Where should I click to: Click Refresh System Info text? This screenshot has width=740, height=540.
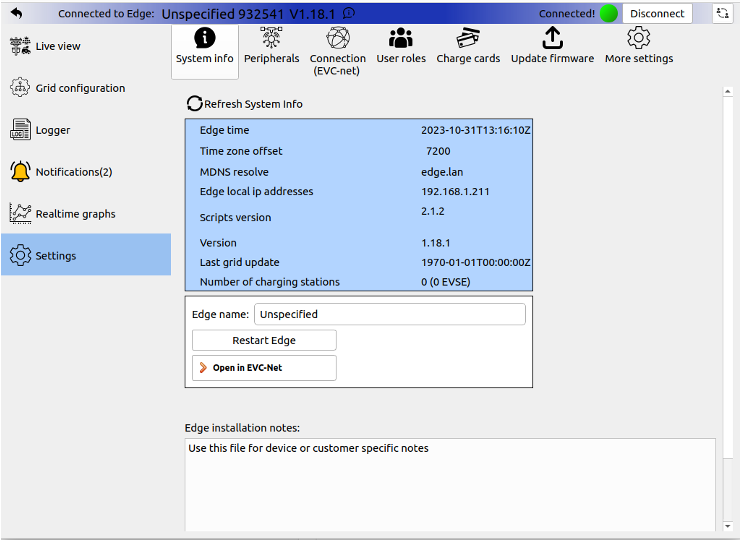(x=253, y=104)
